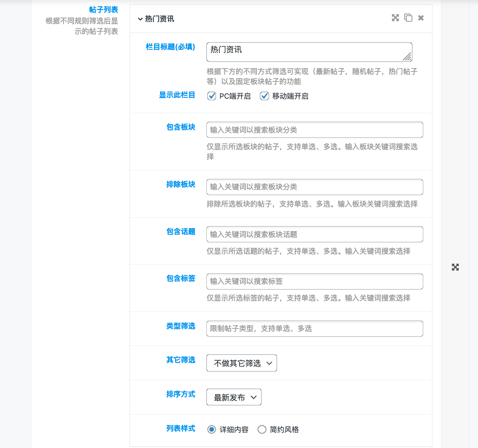
Task: Click the dropdown arrow on 不做其它筛选
Action: click(270, 363)
